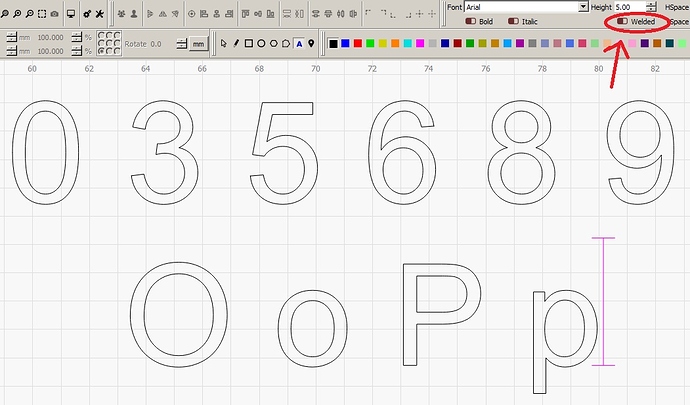Select top-left anchor point radio button
This screenshot has height=405, width=690.
tap(101, 36)
